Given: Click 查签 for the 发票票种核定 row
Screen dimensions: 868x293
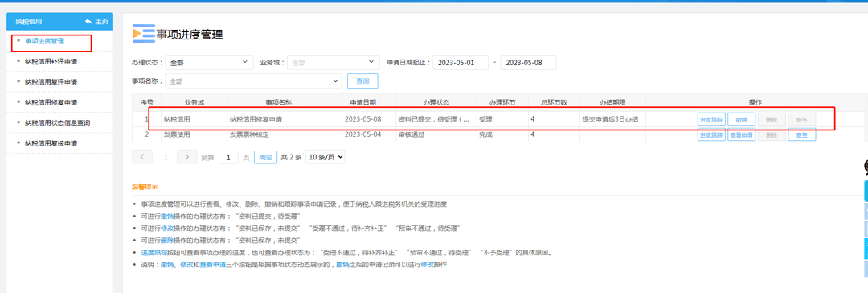Looking at the screenshot, I should tap(801, 135).
